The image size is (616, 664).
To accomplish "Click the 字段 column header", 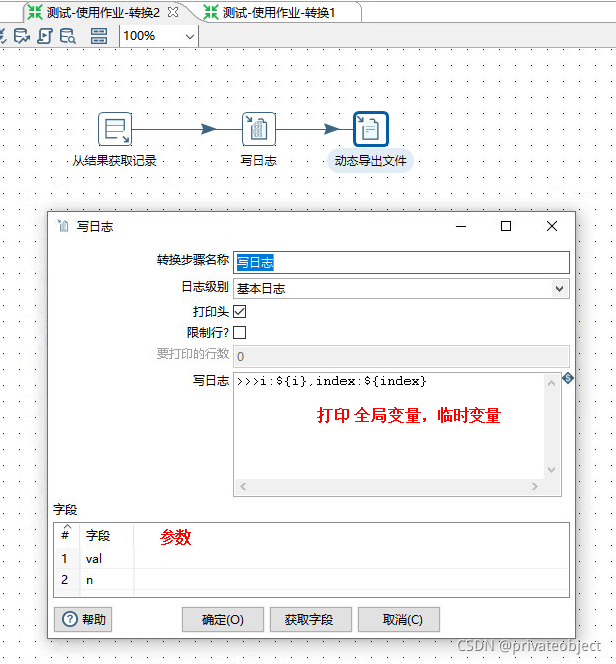I will coord(107,536).
